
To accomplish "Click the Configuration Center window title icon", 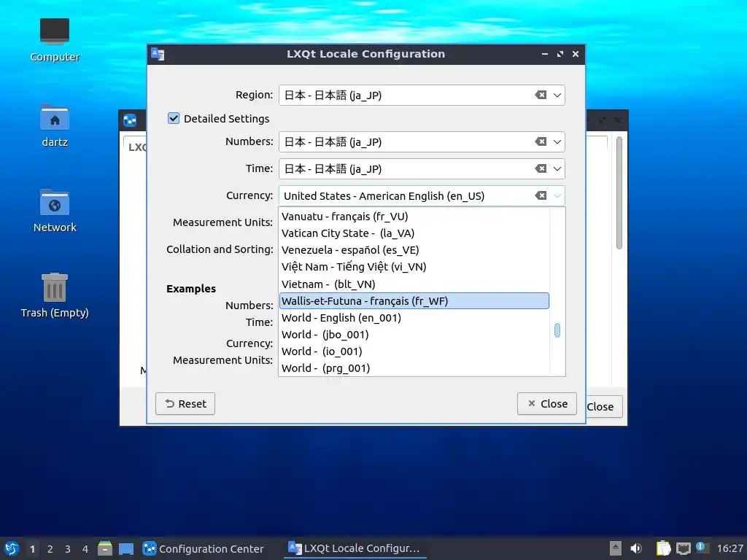I will coord(130,120).
